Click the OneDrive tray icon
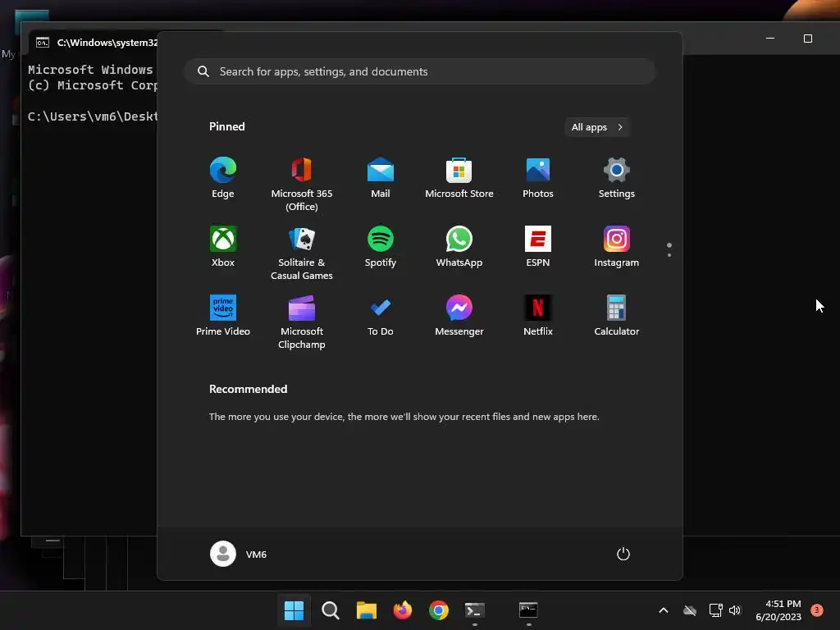840x630 pixels. 690,610
